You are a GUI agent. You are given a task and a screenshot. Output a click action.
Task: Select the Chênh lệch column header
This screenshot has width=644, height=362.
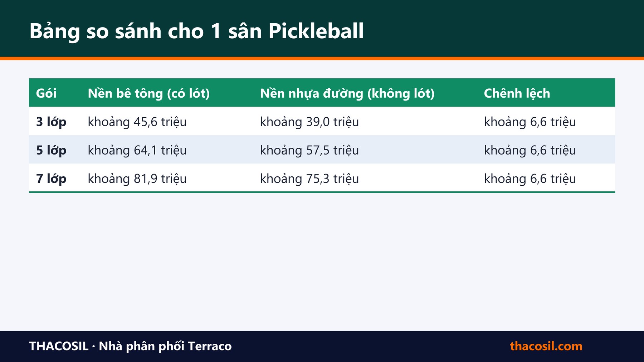click(517, 93)
